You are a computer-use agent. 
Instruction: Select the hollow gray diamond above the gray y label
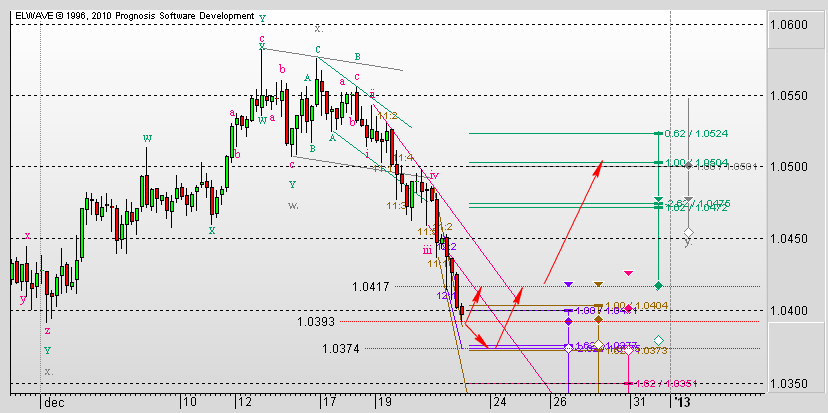688,232
